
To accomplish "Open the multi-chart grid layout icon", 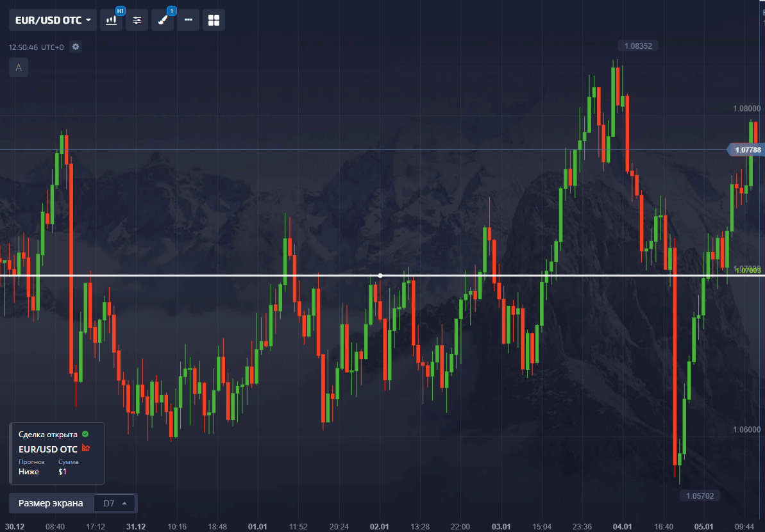I will click(214, 20).
